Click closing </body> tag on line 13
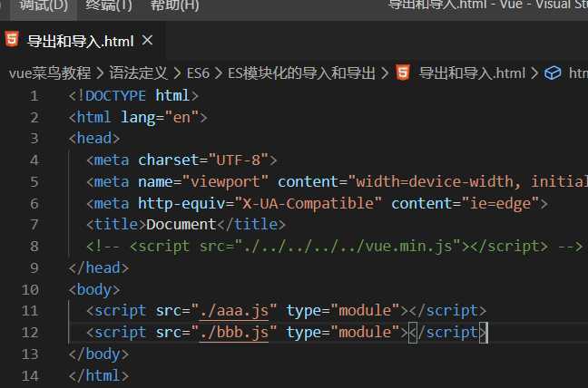Viewport: 588px width, 388px height. click(x=99, y=354)
